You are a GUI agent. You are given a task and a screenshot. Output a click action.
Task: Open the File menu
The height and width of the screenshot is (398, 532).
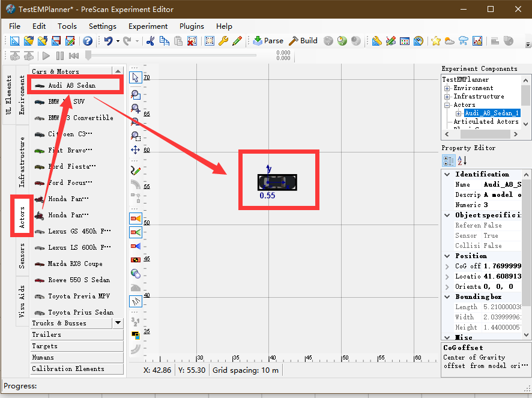tap(14, 26)
